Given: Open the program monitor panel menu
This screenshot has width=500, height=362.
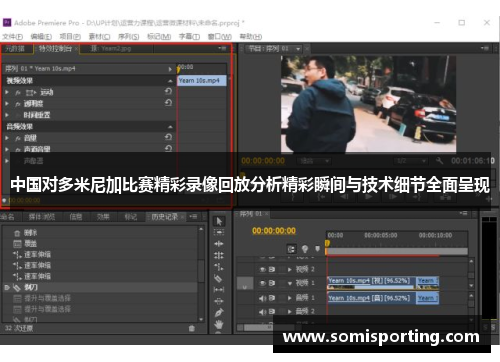Looking at the screenshot, I should 484,49.
